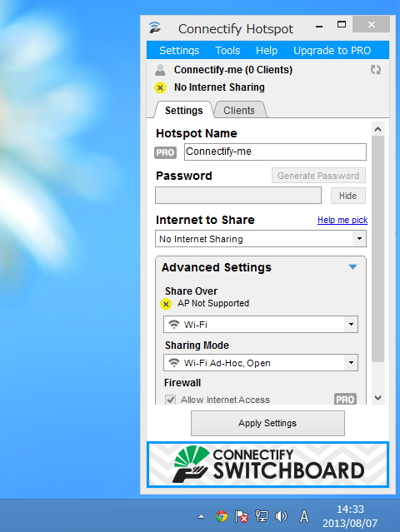
Task: Open the Tools menu
Action: 227,51
